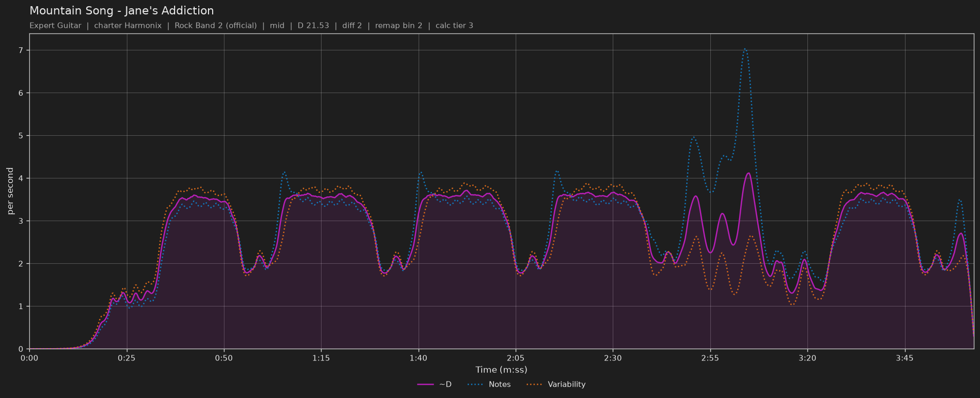Click 'Expert Guitar' in the subtitle
The width and height of the screenshot is (980, 398).
pyautogui.click(x=55, y=26)
